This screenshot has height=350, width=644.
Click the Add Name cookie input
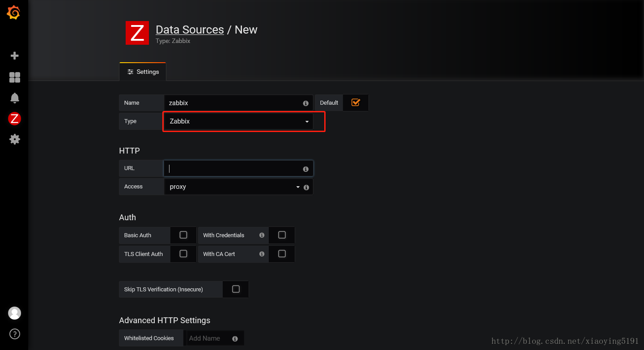tap(214, 338)
